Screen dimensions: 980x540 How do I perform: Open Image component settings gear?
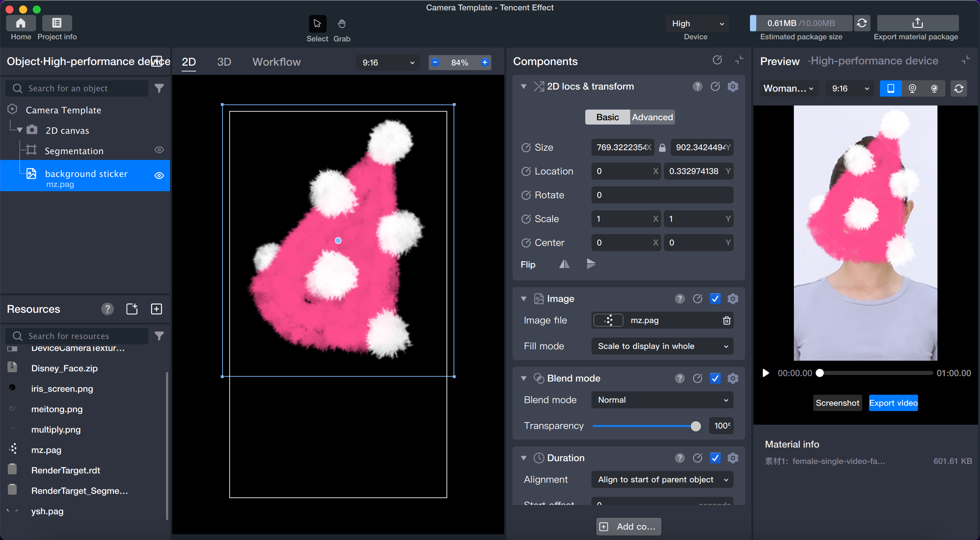click(733, 299)
